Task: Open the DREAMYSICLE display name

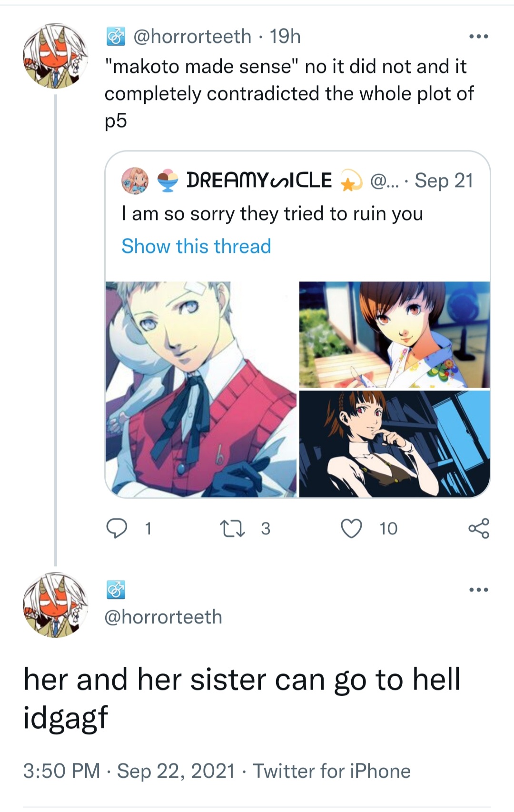Action: (x=259, y=180)
